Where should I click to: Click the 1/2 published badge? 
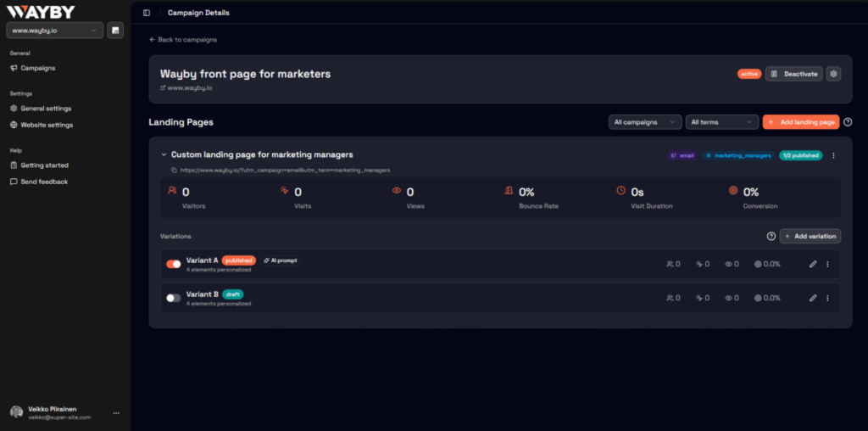pyautogui.click(x=800, y=155)
